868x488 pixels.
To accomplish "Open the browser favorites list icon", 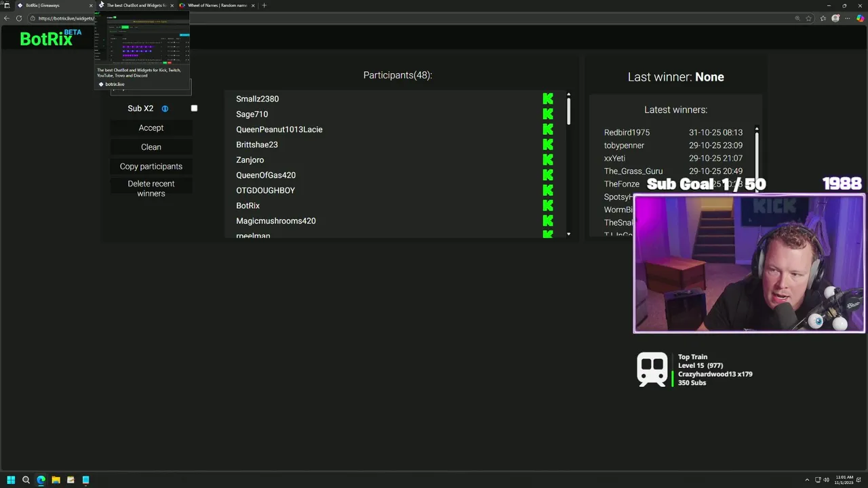I will click(x=823, y=18).
